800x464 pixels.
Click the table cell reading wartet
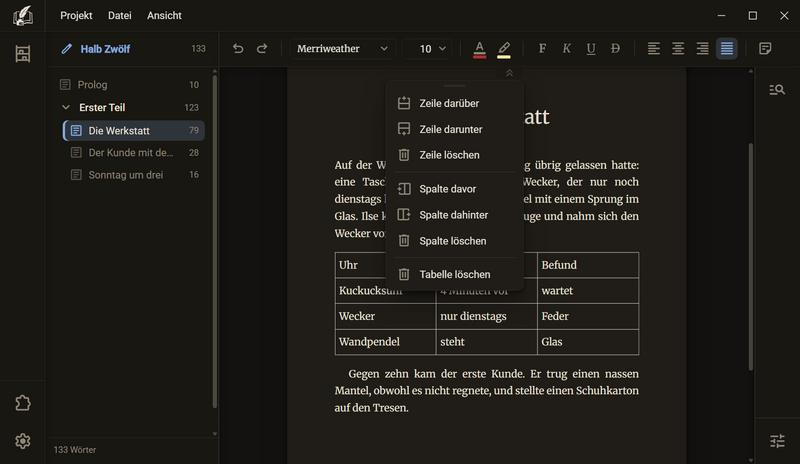pos(588,290)
